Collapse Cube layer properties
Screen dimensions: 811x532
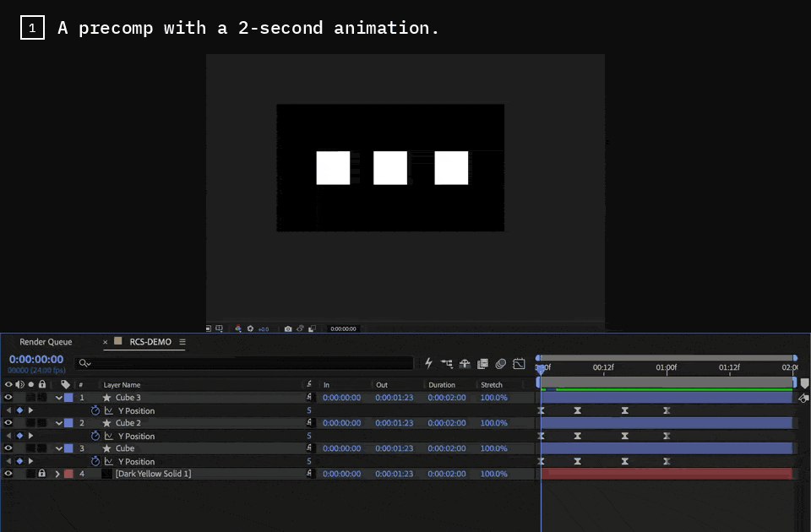58,448
